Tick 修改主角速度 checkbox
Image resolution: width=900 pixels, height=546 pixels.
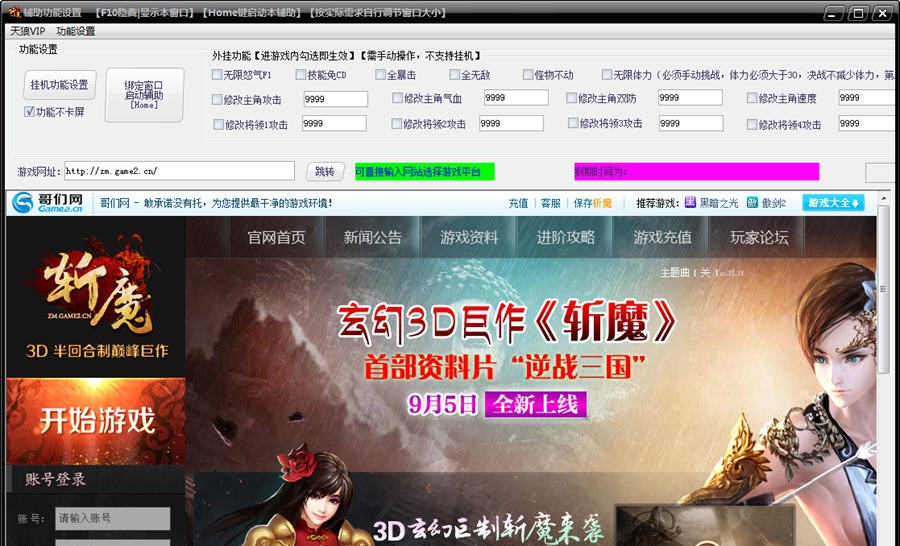click(x=752, y=98)
